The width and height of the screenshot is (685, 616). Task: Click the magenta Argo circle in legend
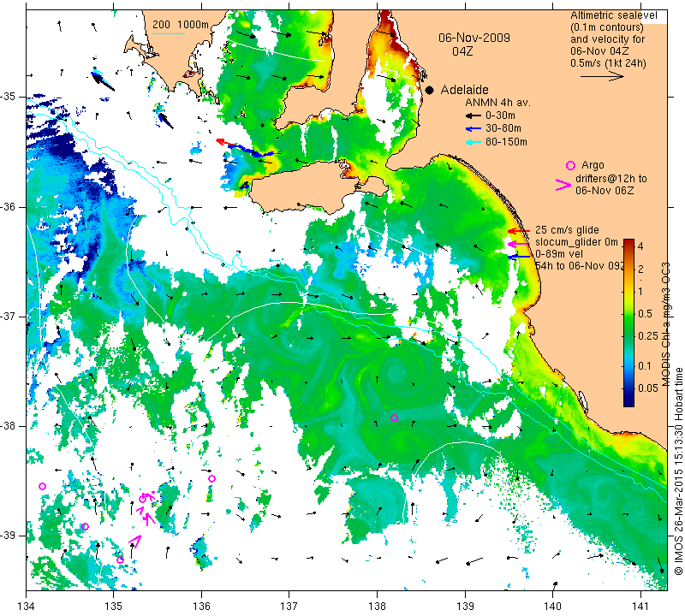click(x=570, y=165)
